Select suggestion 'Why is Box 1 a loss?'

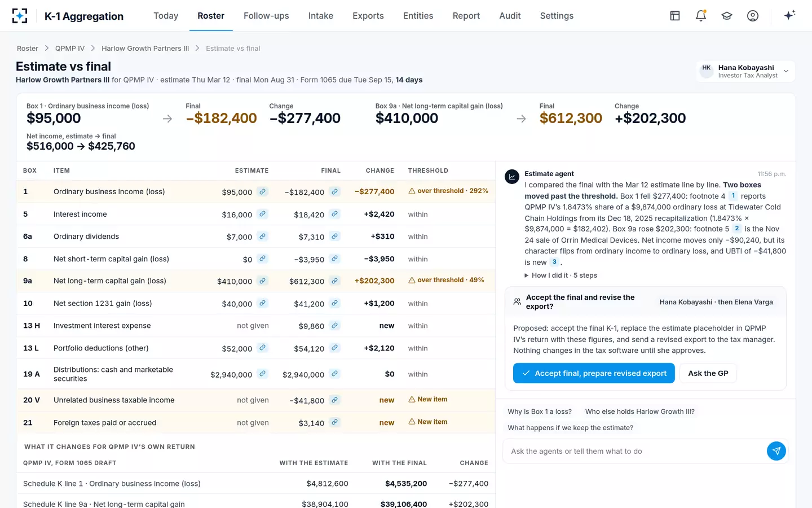tap(540, 411)
